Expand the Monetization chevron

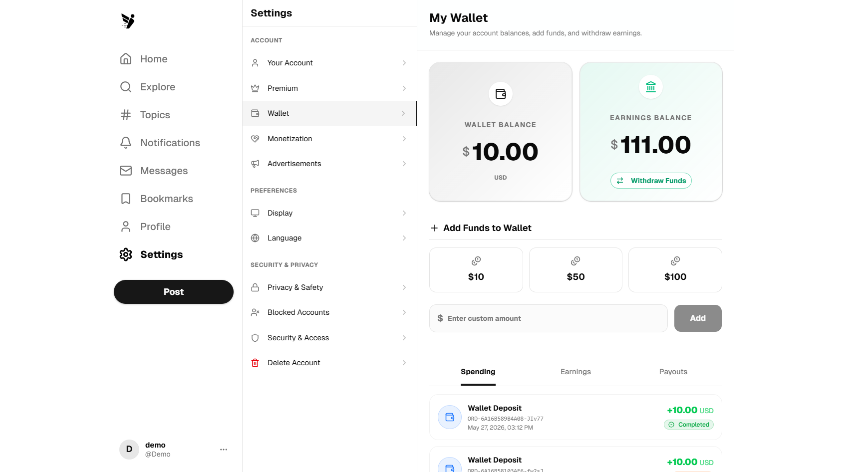(x=404, y=139)
